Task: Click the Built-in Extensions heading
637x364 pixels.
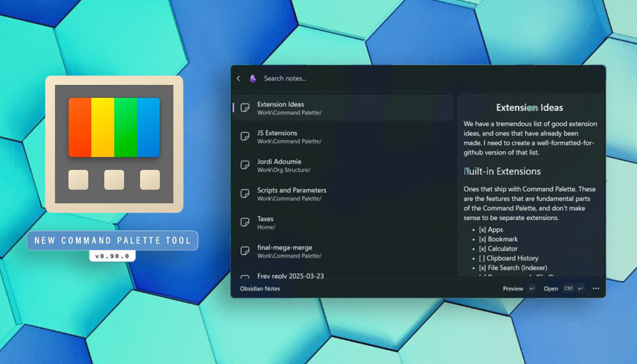Action: [502, 171]
